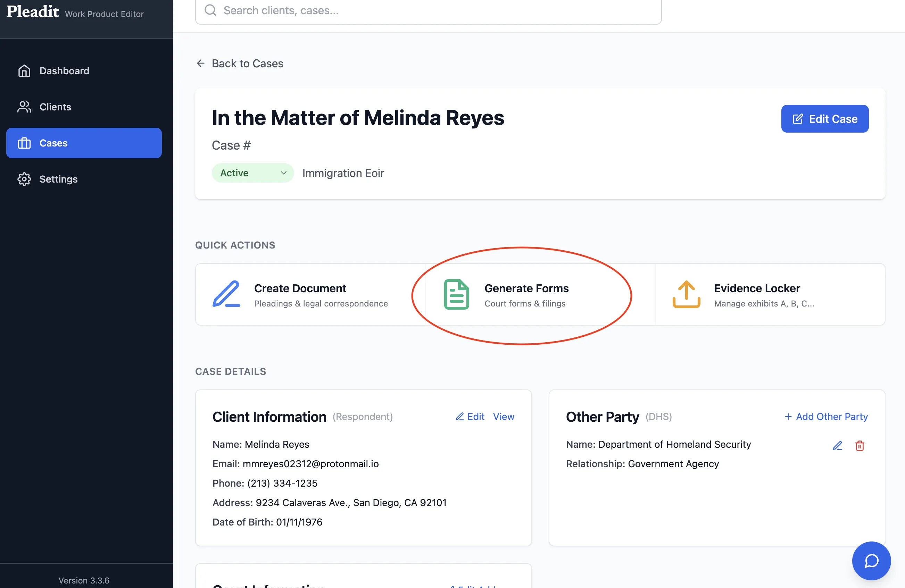Click phone number (213) 334-1235
Screen dimensions: 905x588
282,483
